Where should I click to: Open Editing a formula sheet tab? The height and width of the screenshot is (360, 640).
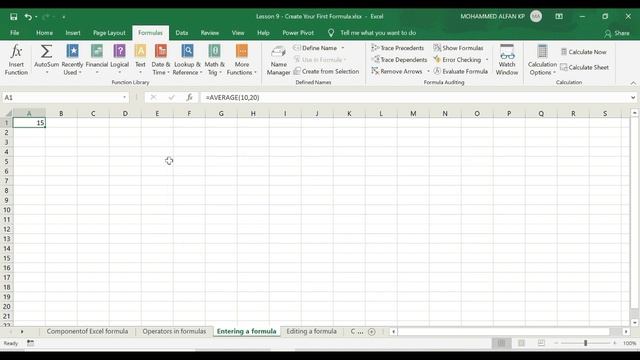pyautogui.click(x=311, y=331)
